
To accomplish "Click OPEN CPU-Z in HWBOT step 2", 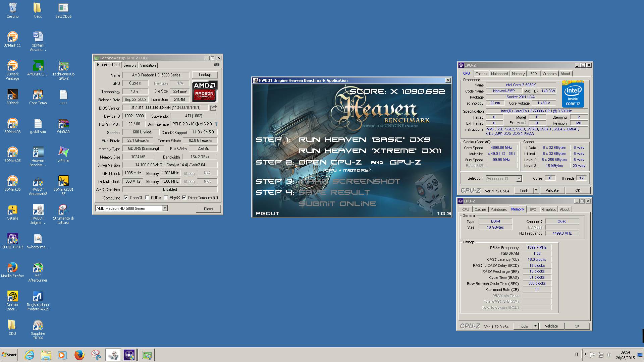I will (x=330, y=162).
